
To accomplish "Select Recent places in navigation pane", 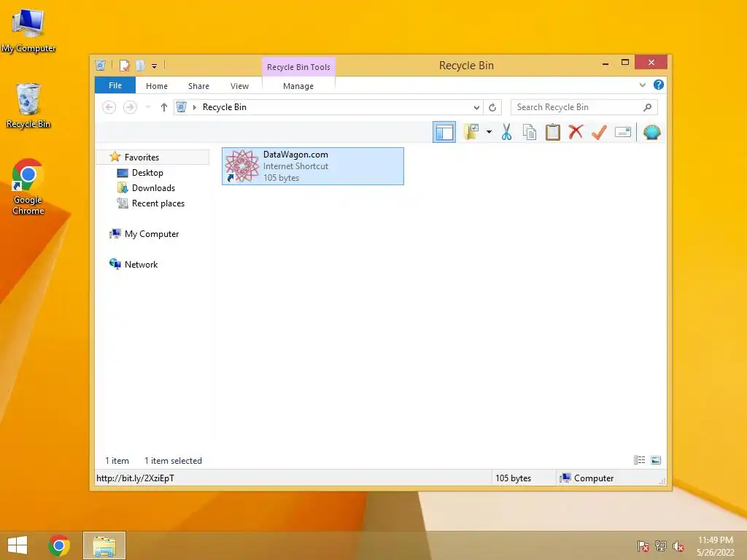I will (x=158, y=203).
